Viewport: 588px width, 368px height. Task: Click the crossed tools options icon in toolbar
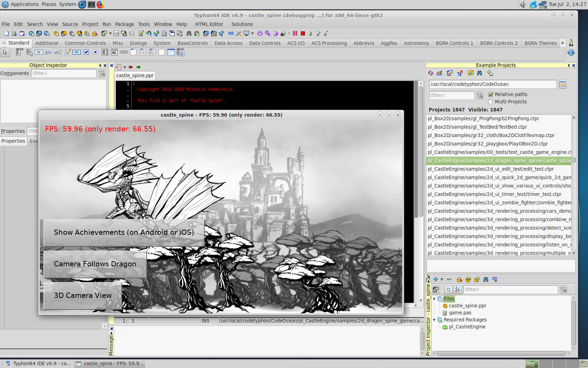[239, 34]
